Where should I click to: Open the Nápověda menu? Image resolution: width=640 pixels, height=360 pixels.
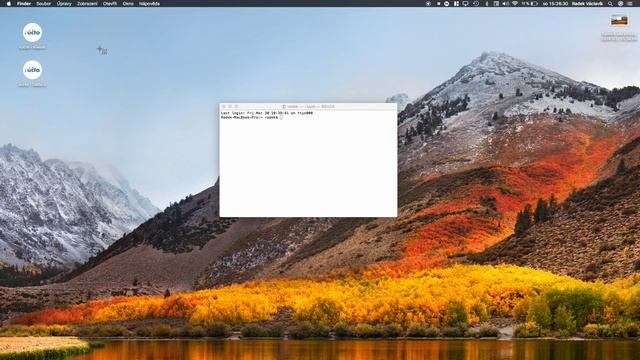(149, 4)
